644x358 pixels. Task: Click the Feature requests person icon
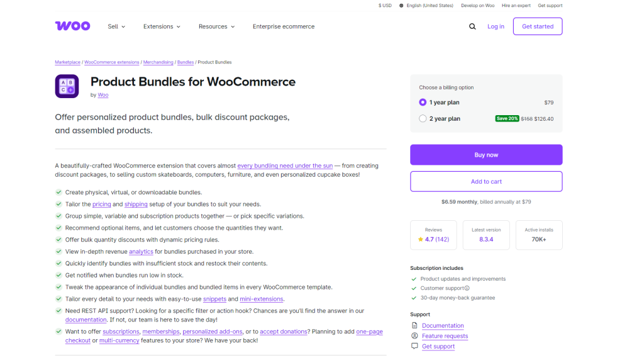point(414,336)
